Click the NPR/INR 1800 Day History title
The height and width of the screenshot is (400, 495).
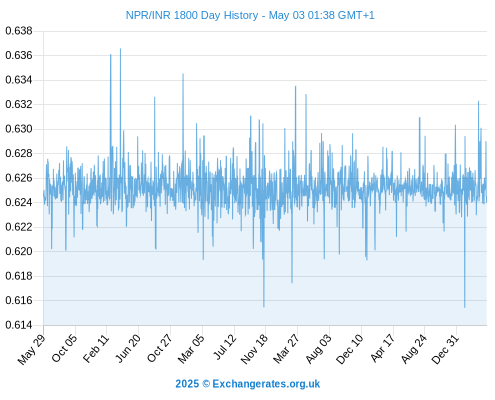tap(250, 15)
